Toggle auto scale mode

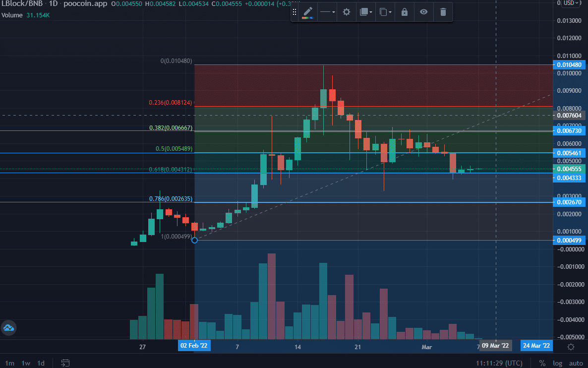click(x=576, y=363)
